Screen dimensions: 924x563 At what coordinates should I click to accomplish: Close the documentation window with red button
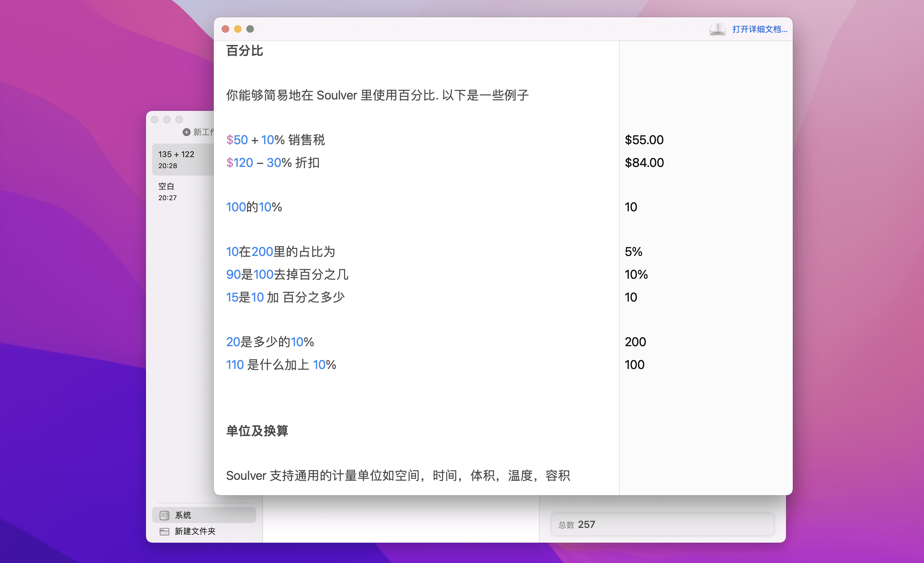pos(225,29)
